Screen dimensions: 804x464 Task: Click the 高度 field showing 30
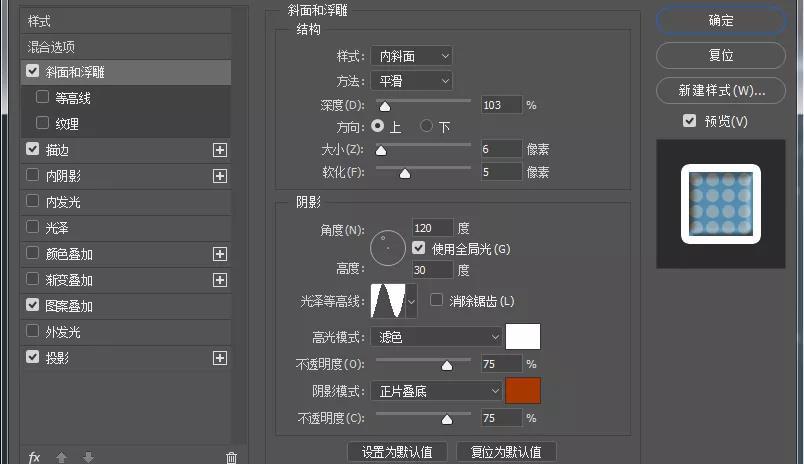[433, 270]
